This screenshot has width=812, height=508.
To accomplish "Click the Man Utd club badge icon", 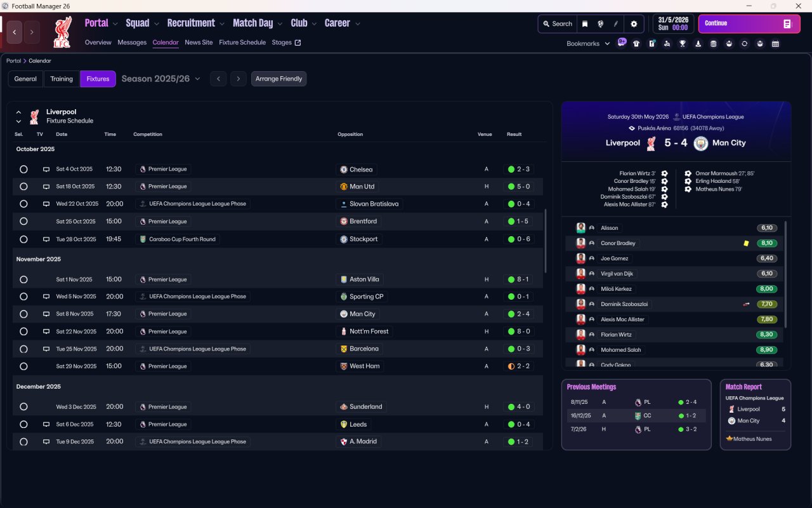I will tap(344, 187).
